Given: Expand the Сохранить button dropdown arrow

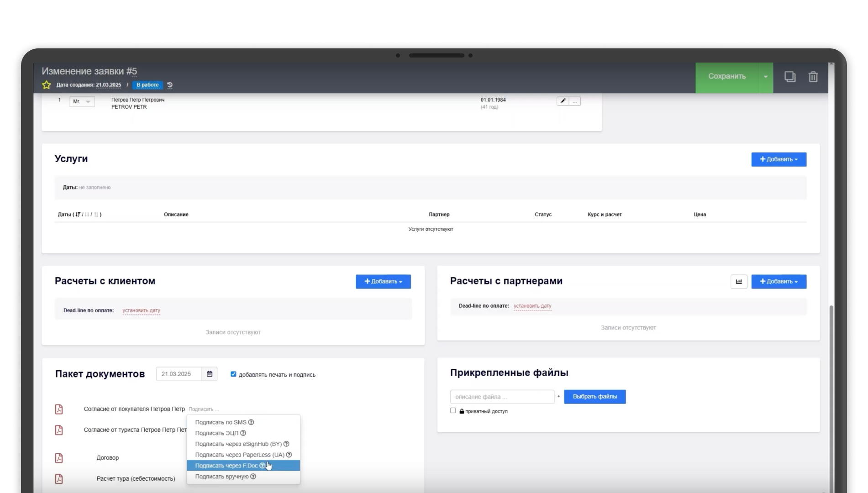Looking at the screenshot, I should pos(765,77).
